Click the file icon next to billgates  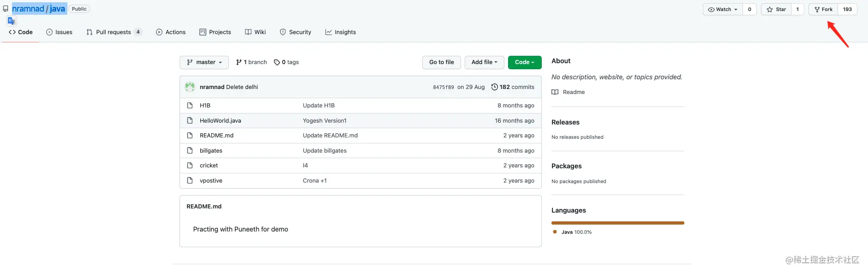click(190, 151)
